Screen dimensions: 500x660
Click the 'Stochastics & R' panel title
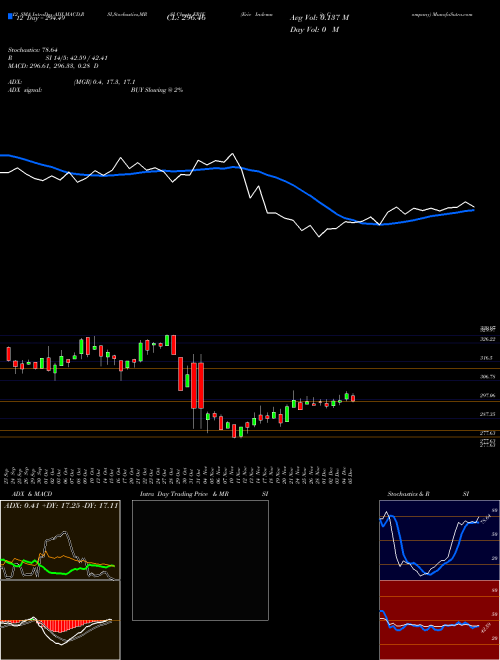[x=409, y=494]
